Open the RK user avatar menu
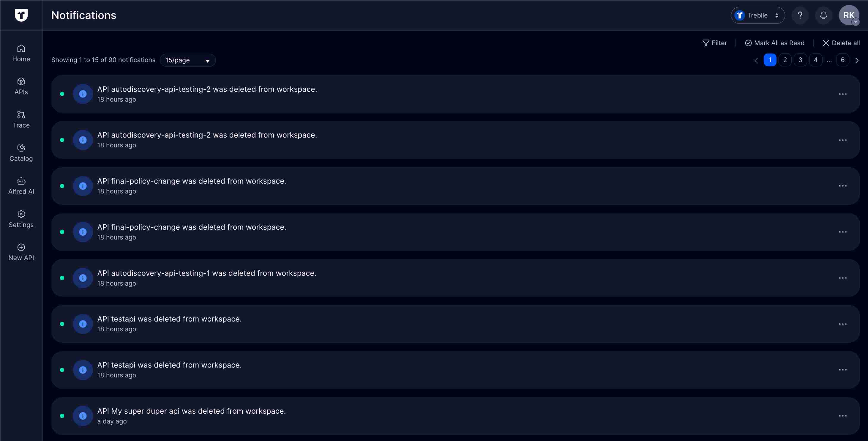This screenshot has height=441, width=868. click(x=848, y=15)
